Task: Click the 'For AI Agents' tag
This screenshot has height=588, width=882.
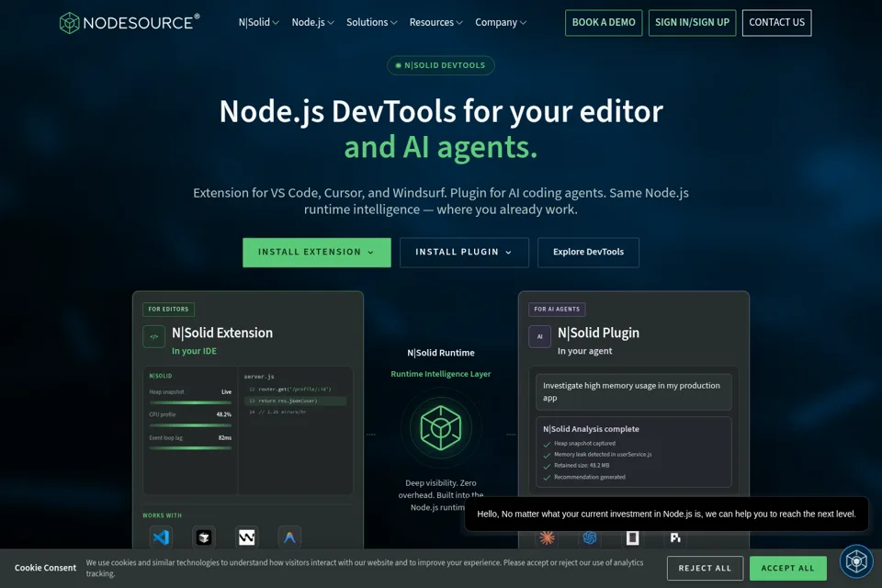Action: click(557, 309)
